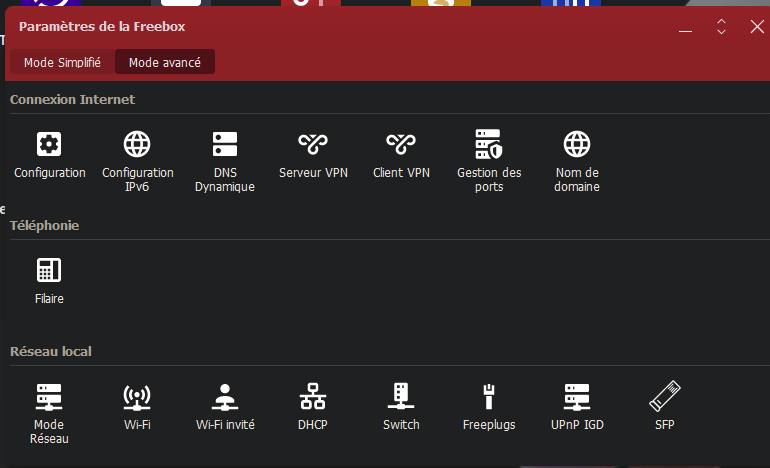
Task: Open Nom de domaine icon
Action: coord(577,144)
